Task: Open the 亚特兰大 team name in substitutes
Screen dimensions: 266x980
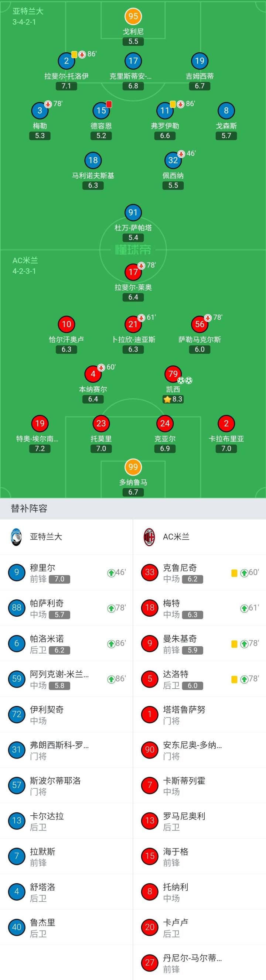Action: point(46,537)
